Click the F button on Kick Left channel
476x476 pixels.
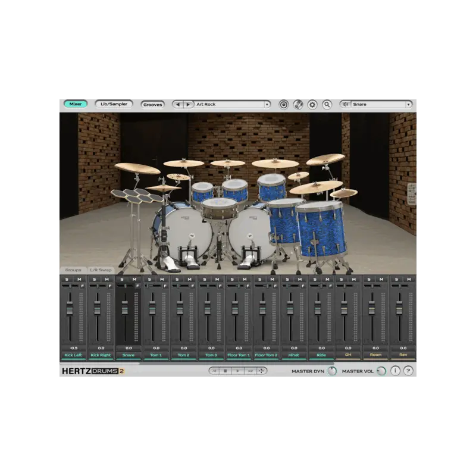82,286
